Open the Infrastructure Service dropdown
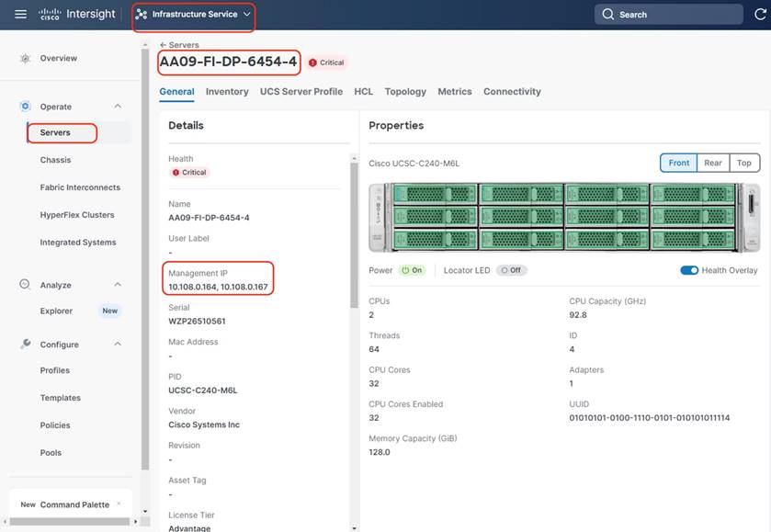Image resolution: width=771 pixels, height=532 pixels. coord(193,15)
